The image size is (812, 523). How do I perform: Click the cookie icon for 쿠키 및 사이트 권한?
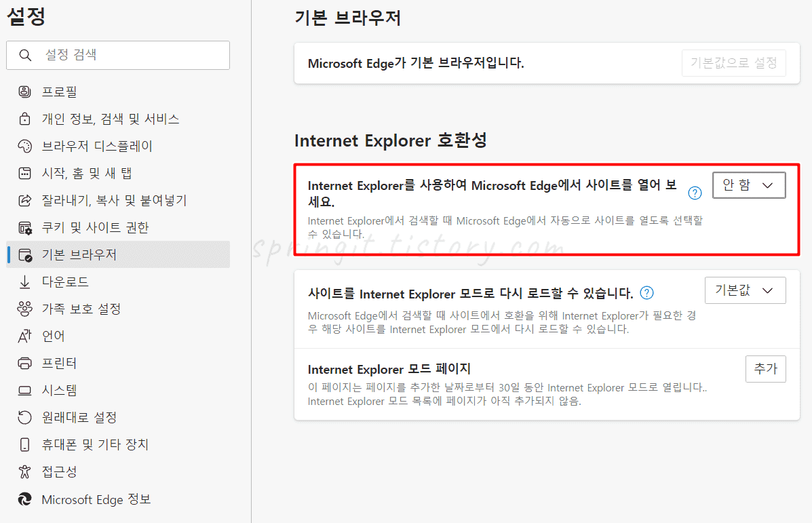click(25, 227)
